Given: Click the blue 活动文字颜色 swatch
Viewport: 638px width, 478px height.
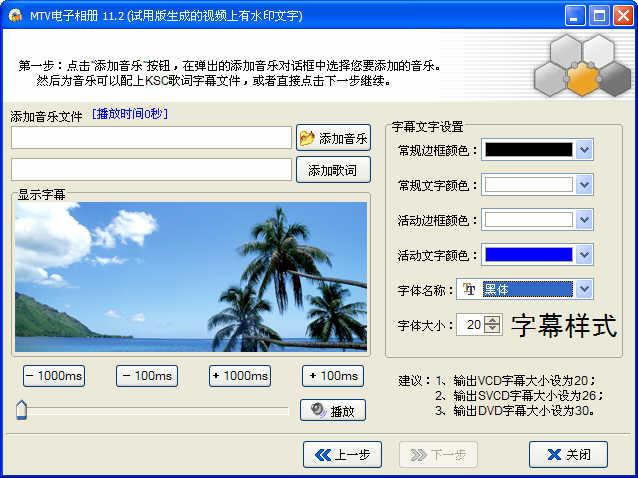Looking at the screenshot, I should [529, 255].
